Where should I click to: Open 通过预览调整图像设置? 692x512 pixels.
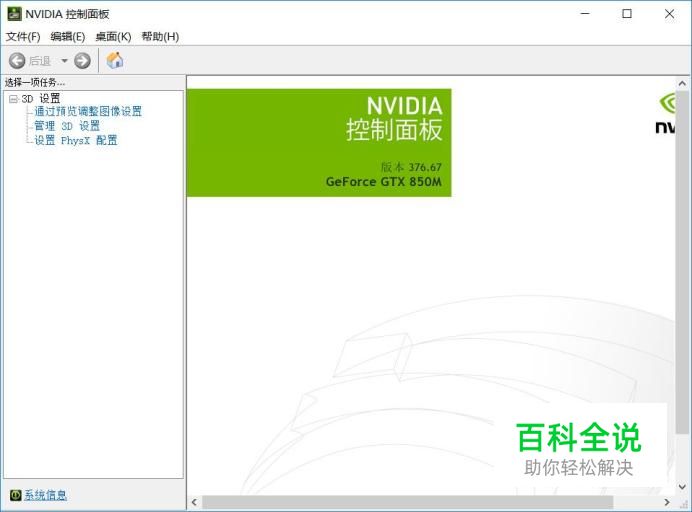pos(88,111)
